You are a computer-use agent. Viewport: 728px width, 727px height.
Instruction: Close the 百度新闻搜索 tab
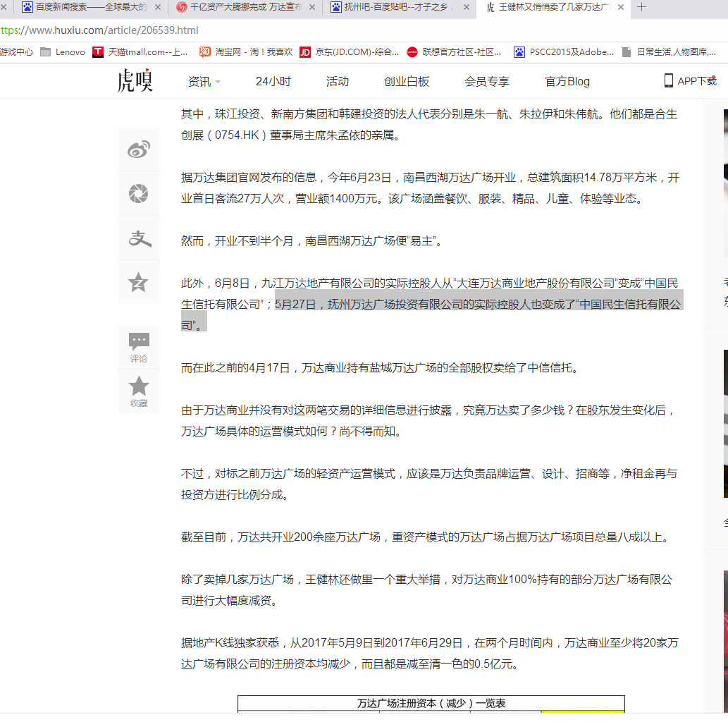tap(158, 7)
